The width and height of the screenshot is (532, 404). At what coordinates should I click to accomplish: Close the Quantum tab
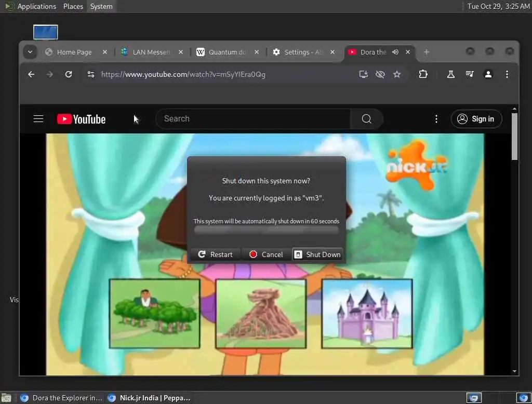tap(257, 52)
